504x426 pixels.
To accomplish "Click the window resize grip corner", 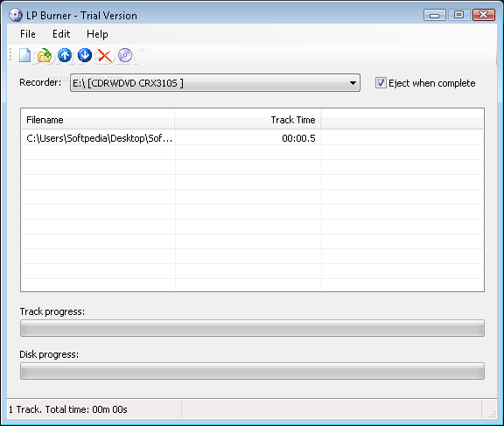I will click(x=492, y=414).
